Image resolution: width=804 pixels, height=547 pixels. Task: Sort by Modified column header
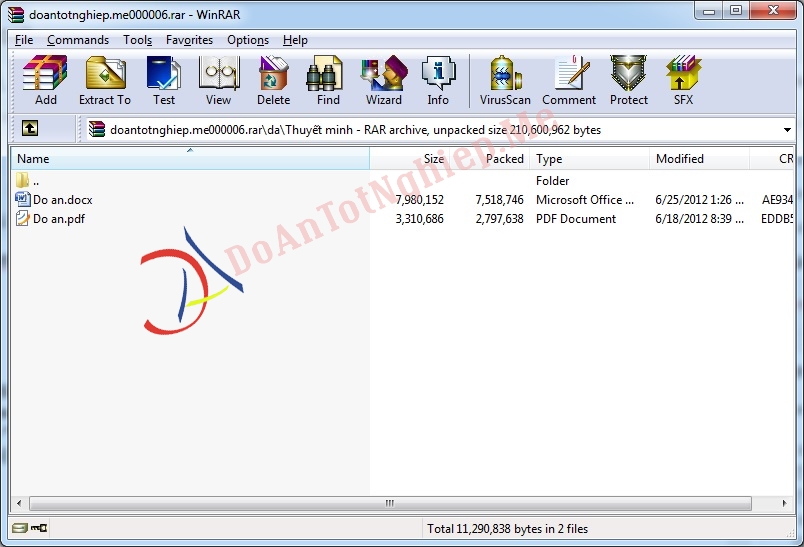click(700, 159)
